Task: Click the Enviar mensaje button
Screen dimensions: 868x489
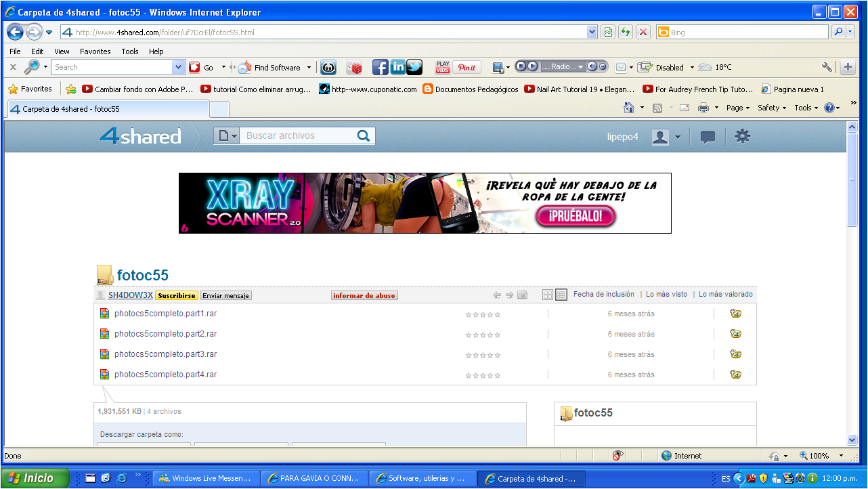Action: (x=226, y=295)
